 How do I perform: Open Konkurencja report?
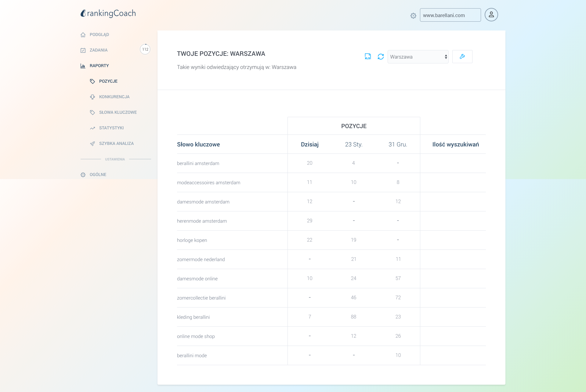[x=114, y=97]
